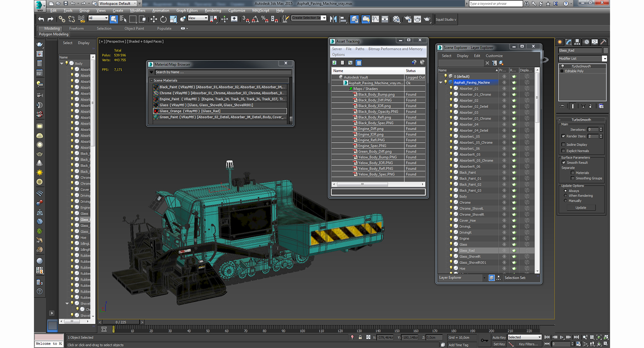Open the selection filter All dropdown
This screenshot has height=348, width=644.
[98, 18]
